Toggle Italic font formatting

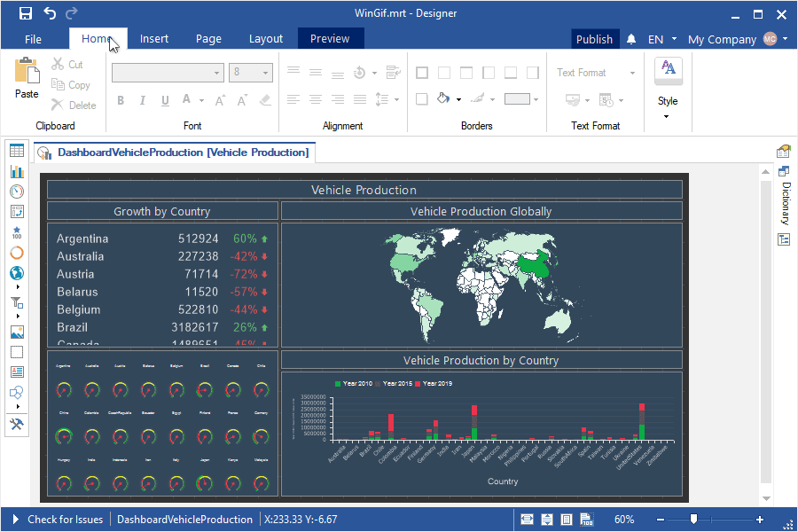(x=143, y=100)
